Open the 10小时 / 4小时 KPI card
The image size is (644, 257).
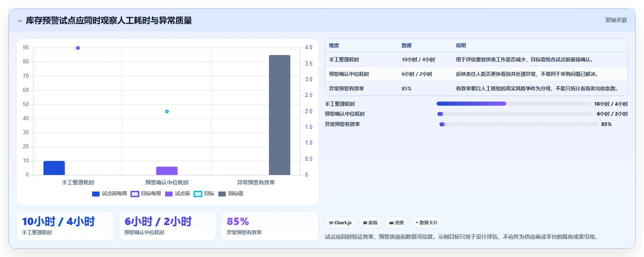coord(65,225)
